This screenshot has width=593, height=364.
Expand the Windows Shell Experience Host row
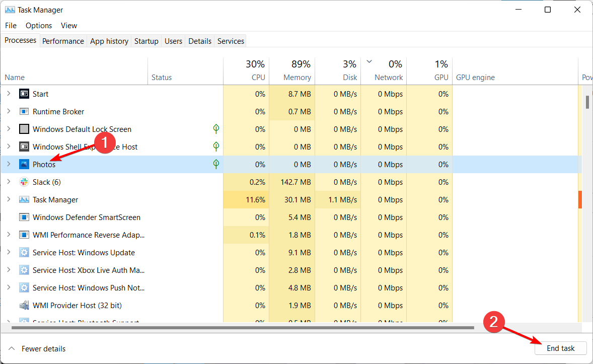9,147
